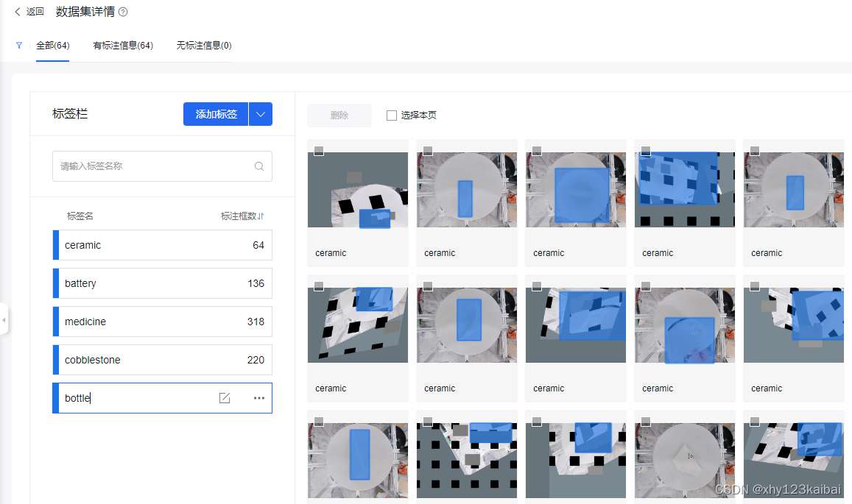This screenshot has height=504, width=852.
Task: Click the filter funnel icon
Action: (19, 46)
